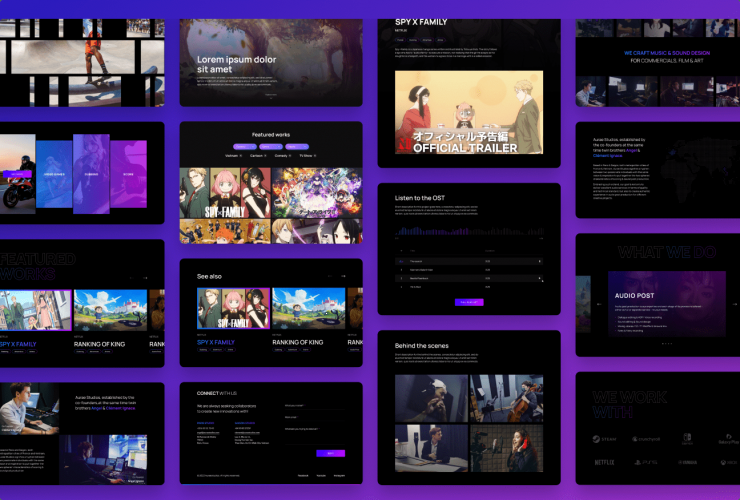Click the Behind the scenes heading
This screenshot has height=500, width=740.
tap(421, 346)
